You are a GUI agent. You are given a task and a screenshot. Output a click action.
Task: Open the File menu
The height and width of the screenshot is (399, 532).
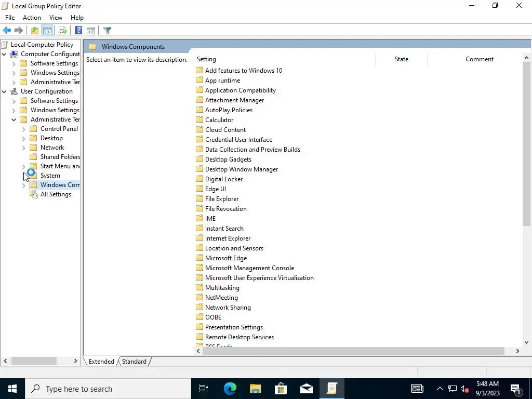[x=10, y=18]
